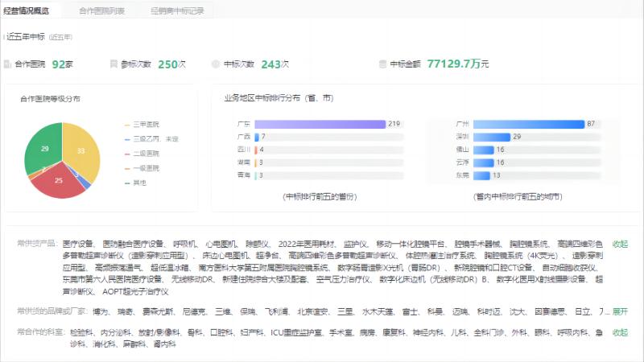
Task: Click ICU重症监护室 in the department list
Action: click(295, 332)
